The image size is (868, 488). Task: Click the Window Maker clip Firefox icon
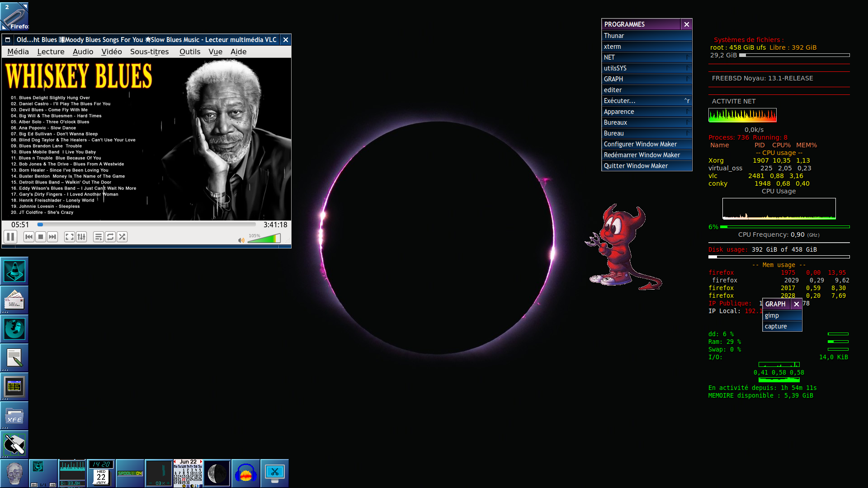tap(14, 16)
